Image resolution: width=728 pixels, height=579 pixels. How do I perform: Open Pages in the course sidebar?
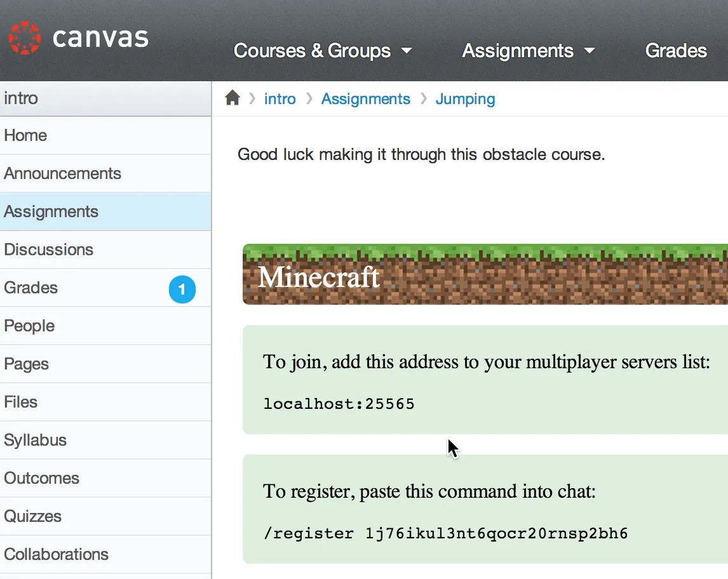[x=105, y=364]
